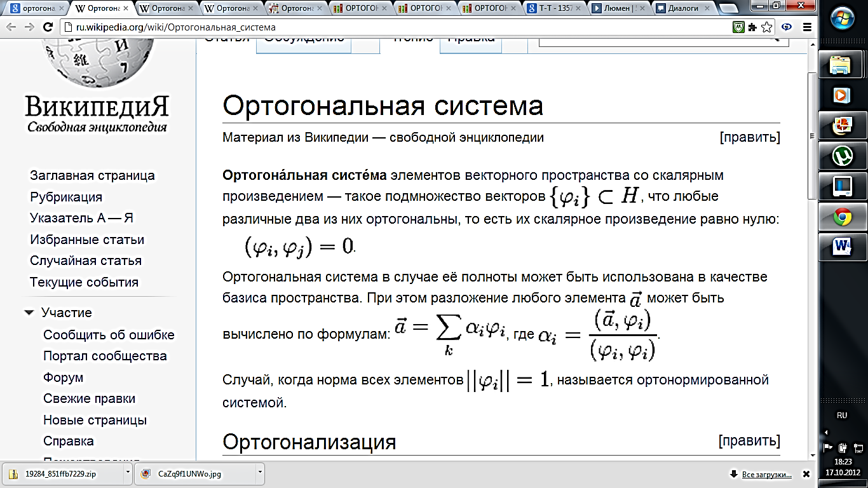
Task: Open the Избранные статьи link
Action: pos(87,240)
